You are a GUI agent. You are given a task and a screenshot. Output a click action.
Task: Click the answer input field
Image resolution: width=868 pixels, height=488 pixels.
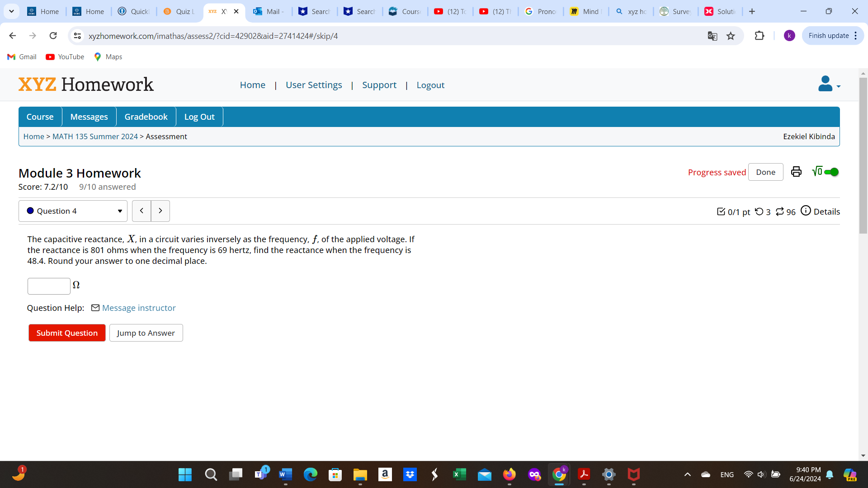click(49, 285)
